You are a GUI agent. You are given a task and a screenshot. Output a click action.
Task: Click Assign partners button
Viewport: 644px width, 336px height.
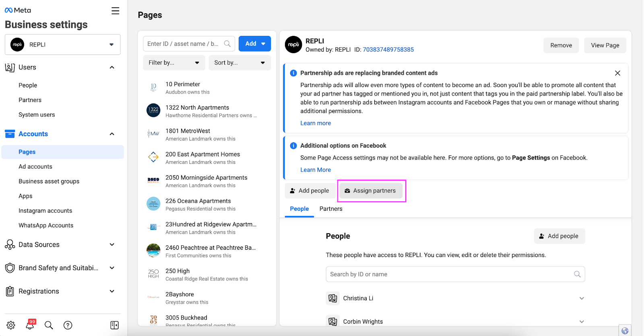click(371, 191)
